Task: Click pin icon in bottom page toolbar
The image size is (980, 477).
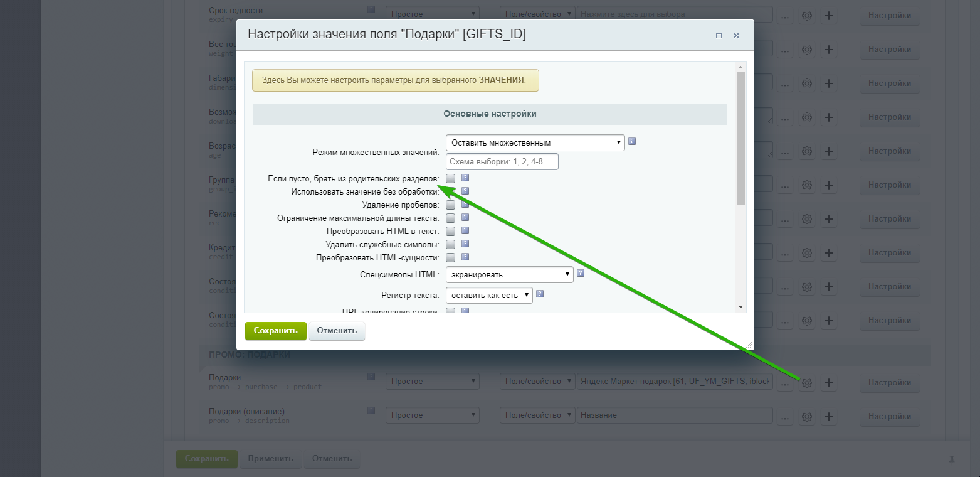Action: (952, 460)
